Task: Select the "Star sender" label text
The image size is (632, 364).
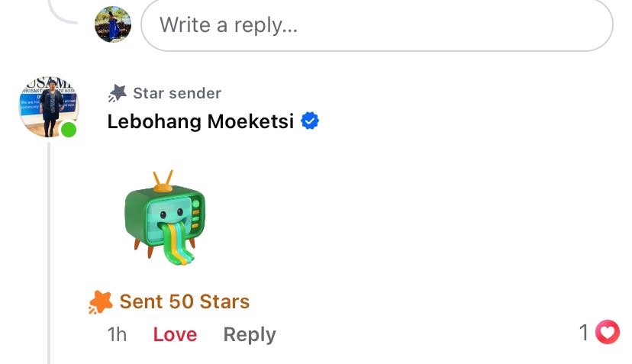Action: pos(177,93)
